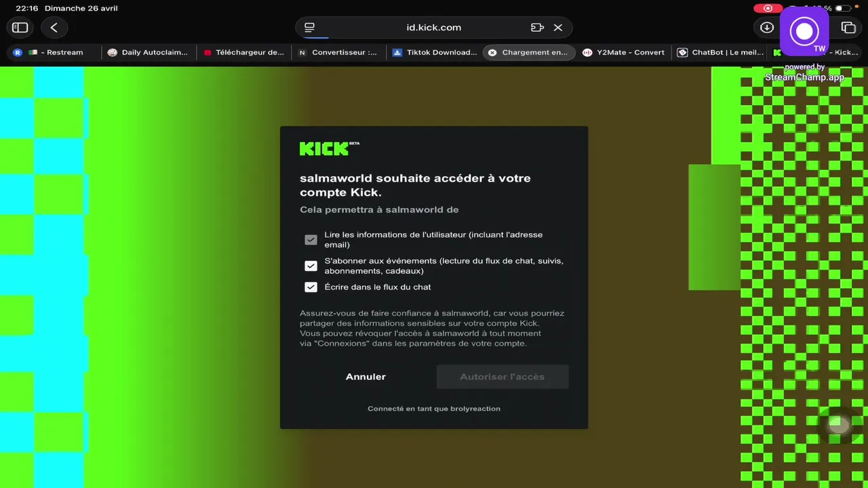The width and height of the screenshot is (868, 488).
Task: Close the Chargement en tab via its X
Action: [x=492, y=52]
